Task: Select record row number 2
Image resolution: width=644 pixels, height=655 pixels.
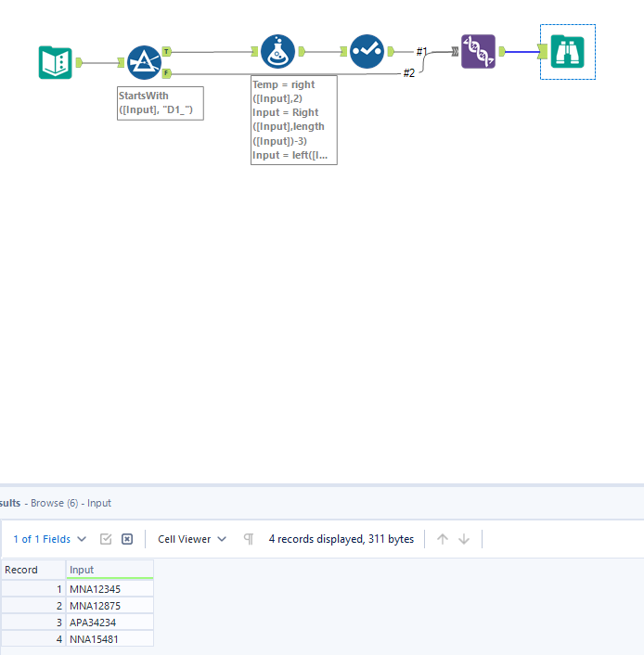Action: (x=33, y=606)
